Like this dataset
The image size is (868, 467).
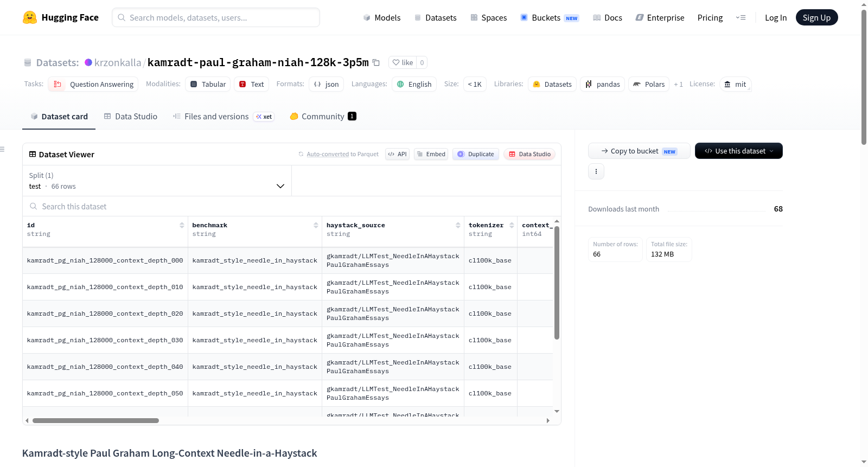(x=403, y=62)
